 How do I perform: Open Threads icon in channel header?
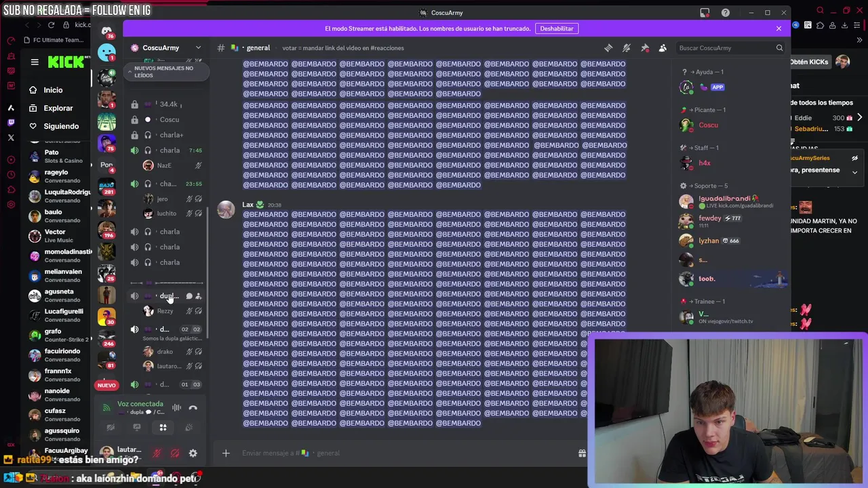pyautogui.click(x=608, y=48)
